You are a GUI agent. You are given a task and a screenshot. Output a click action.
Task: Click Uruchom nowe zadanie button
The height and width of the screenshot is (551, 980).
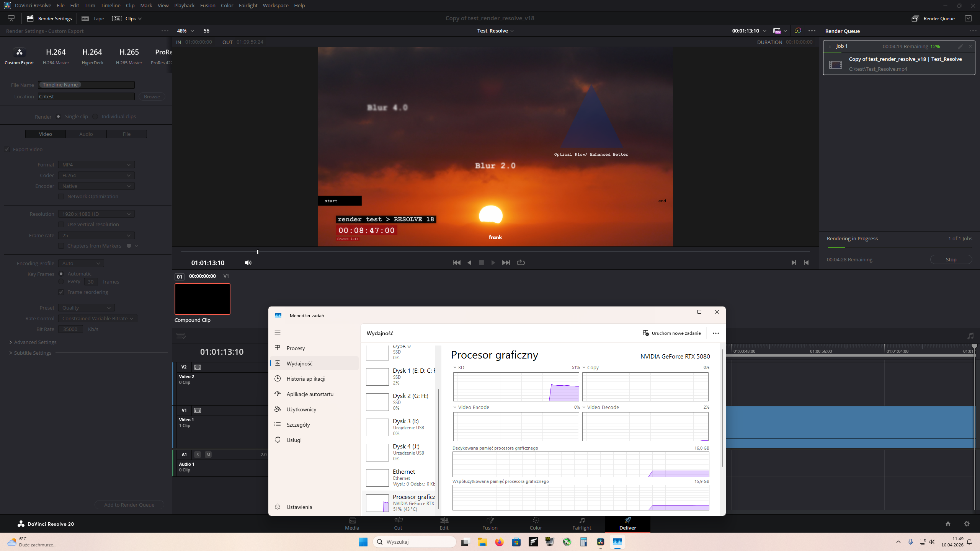(x=672, y=333)
